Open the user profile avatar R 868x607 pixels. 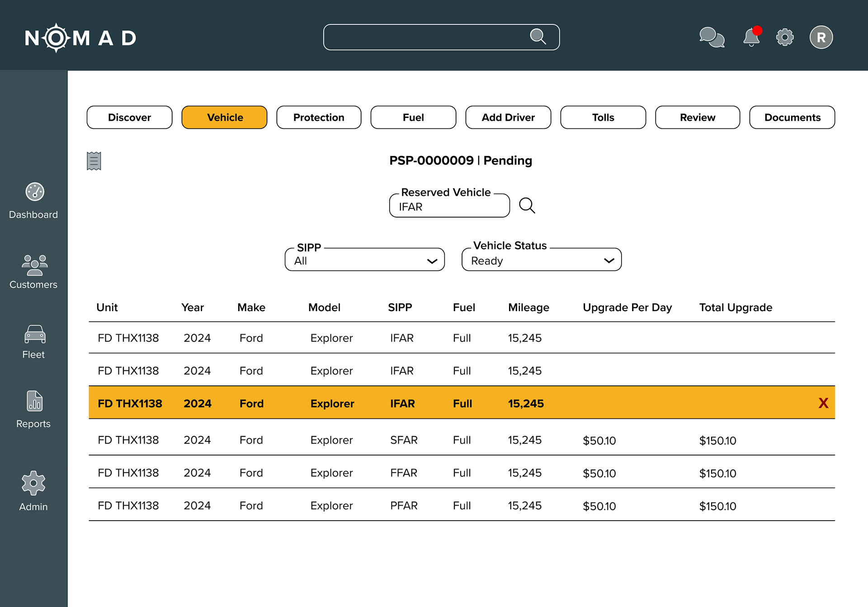(821, 38)
